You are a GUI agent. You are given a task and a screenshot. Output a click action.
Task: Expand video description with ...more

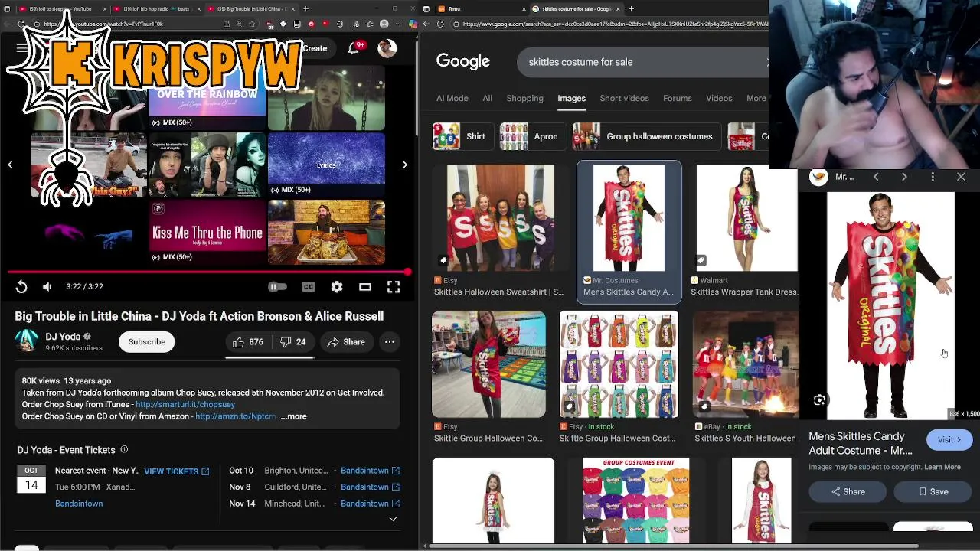click(x=293, y=416)
